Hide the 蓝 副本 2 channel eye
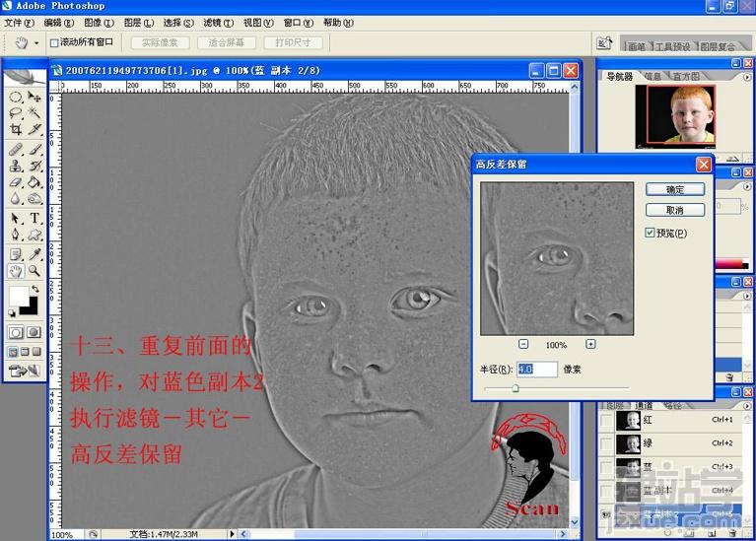This screenshot has width=756, height=541. (x=606, y=514)
